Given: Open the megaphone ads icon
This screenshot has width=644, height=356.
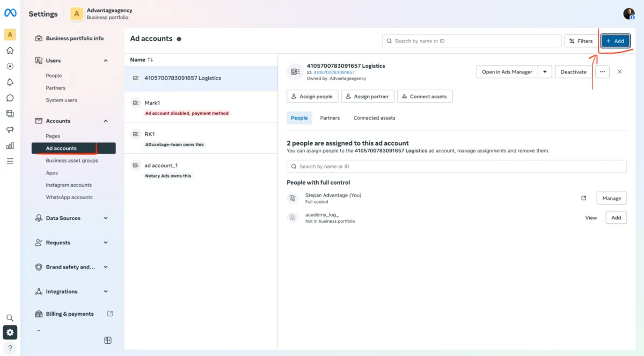Looking at the screenshot, I should (10, 129).
